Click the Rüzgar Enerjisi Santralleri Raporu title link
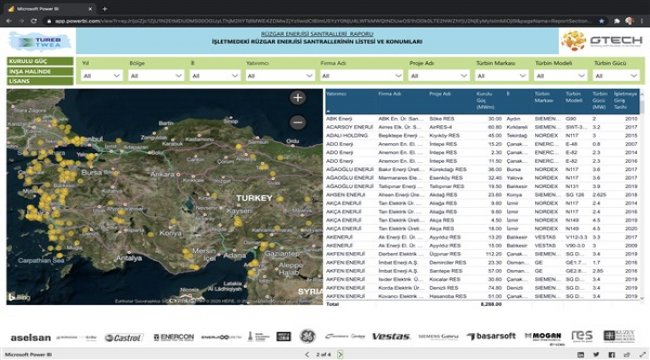650x360 pixels. click(x=317, y=34)
